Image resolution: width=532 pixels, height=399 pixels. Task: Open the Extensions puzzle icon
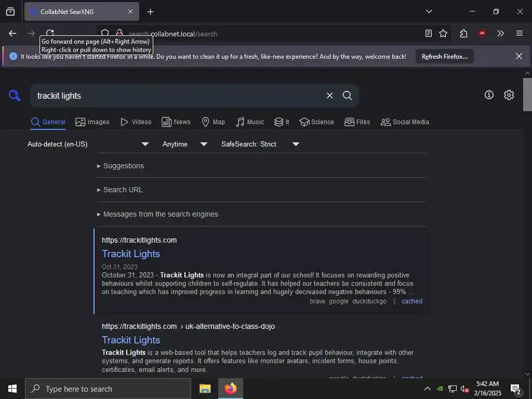pos(464,33)
